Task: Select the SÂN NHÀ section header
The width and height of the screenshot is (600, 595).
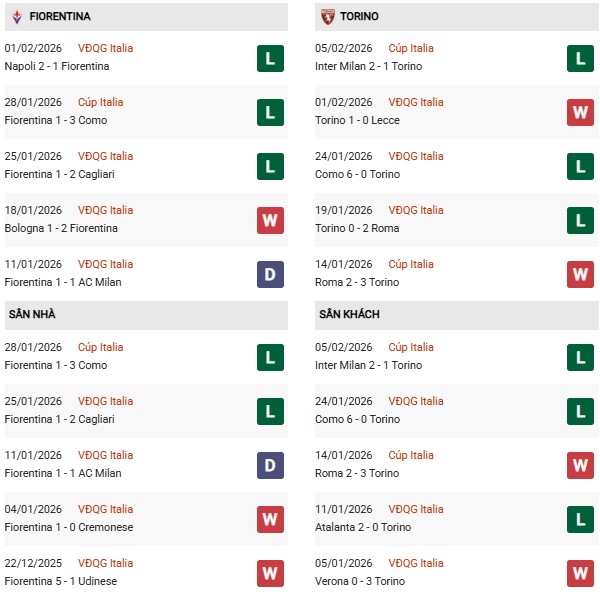Action: [32, 315]
